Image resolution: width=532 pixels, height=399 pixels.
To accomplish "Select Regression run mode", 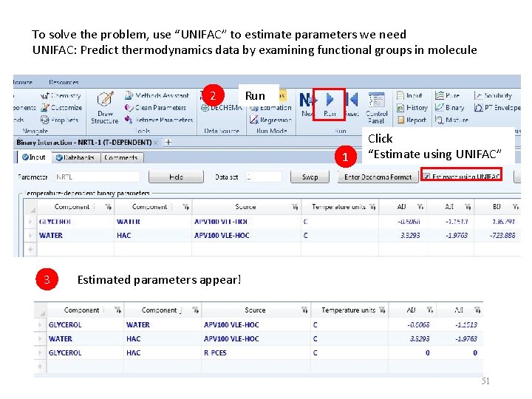I will pyautogui.click(x=270, y=120).
